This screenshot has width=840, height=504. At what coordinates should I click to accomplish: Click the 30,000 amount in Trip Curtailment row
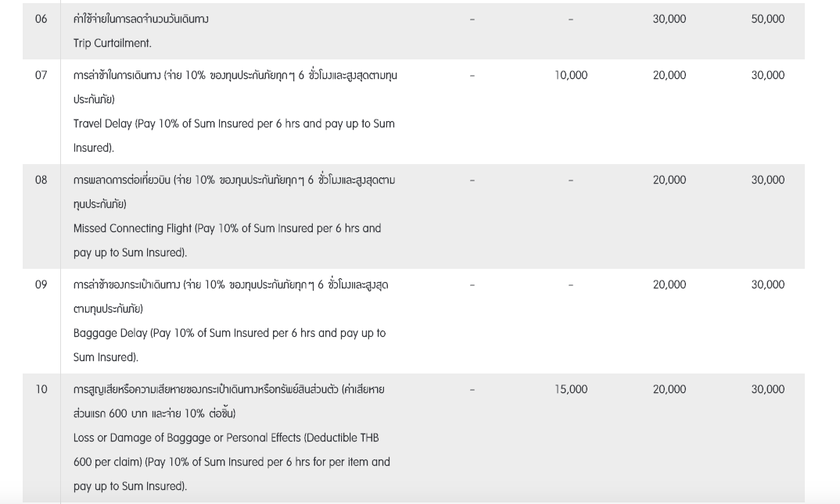(669, 19)
